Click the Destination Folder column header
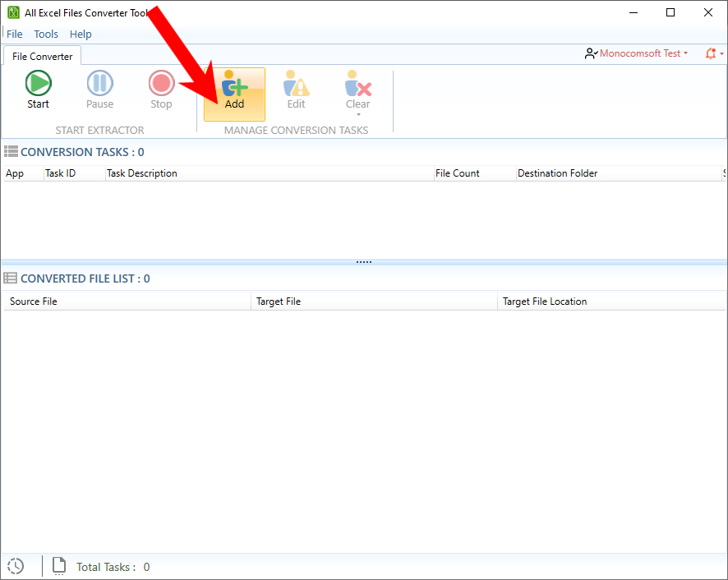Screen dimensions: 728x580 [557, 173]
